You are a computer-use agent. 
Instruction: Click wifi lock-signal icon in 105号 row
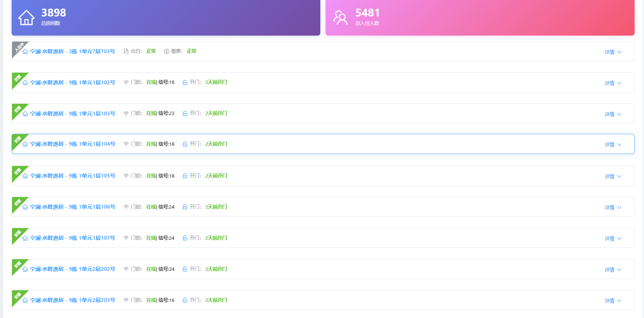126,176
